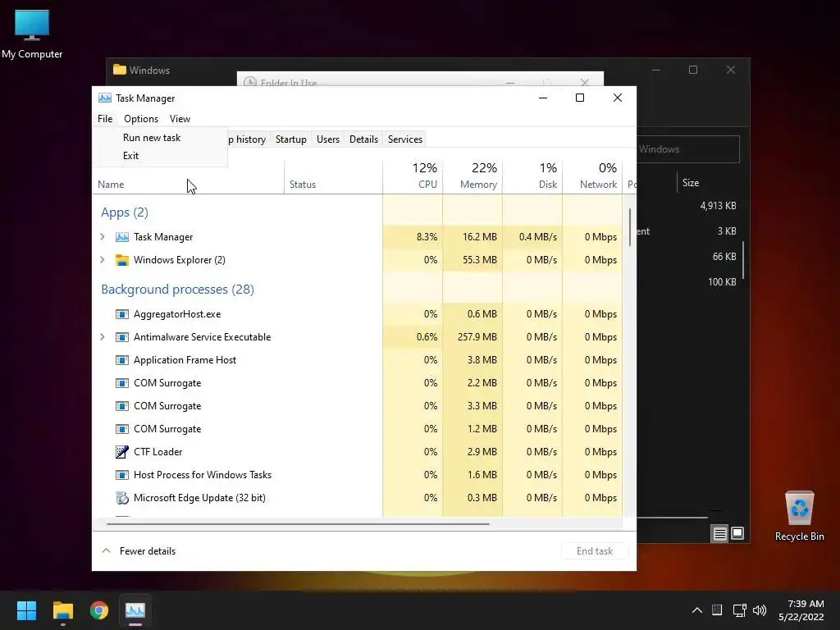Sort processes by CPU column

pyautogui.click(x=413, y=176)
